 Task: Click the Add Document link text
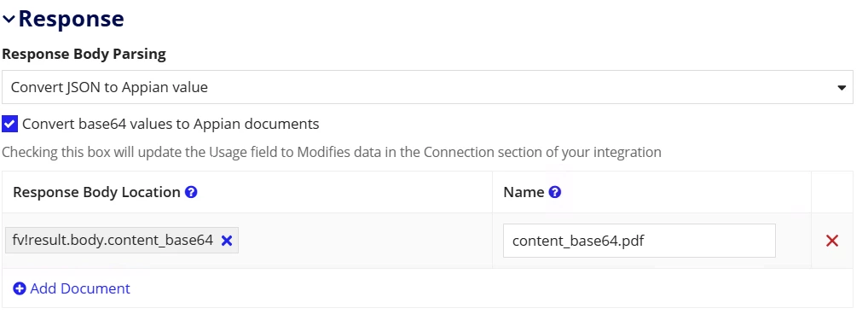tap(80, 288)
